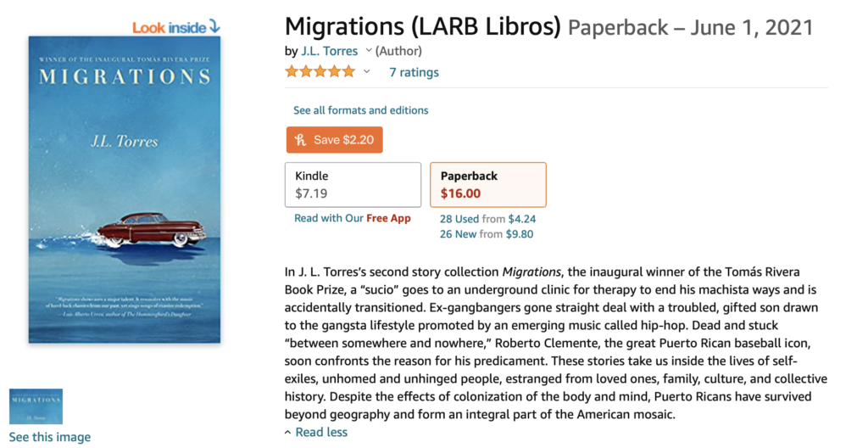Viewport: 868px width, 448px height.
Task: Open the Migrations book cover image
Action: (125, 189)
